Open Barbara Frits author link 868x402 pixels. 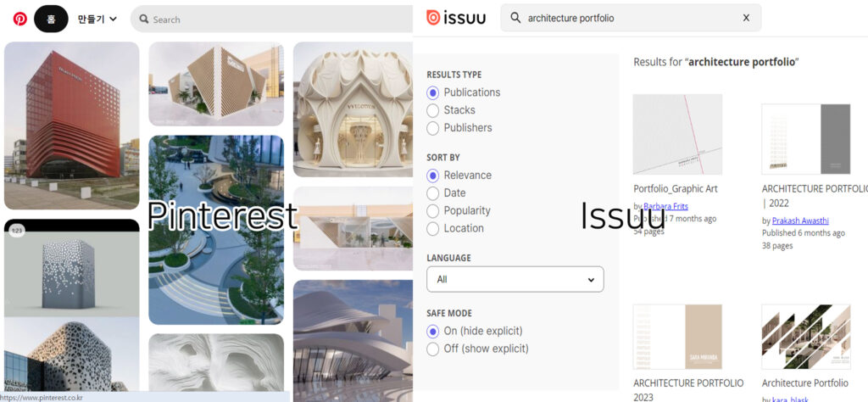click(x=666, y=207)
